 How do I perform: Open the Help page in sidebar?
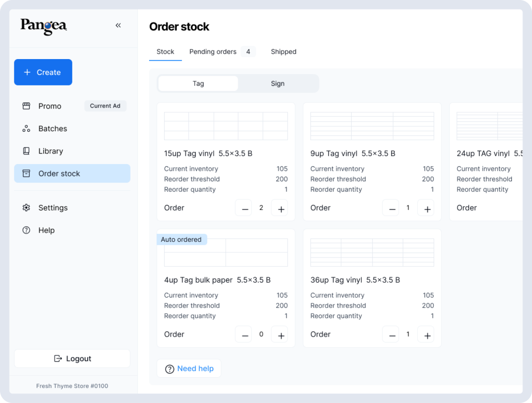tap(46, 230)
